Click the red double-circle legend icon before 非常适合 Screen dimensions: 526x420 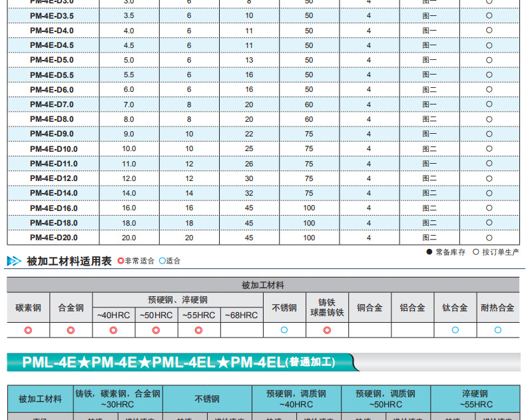point(121,261)
